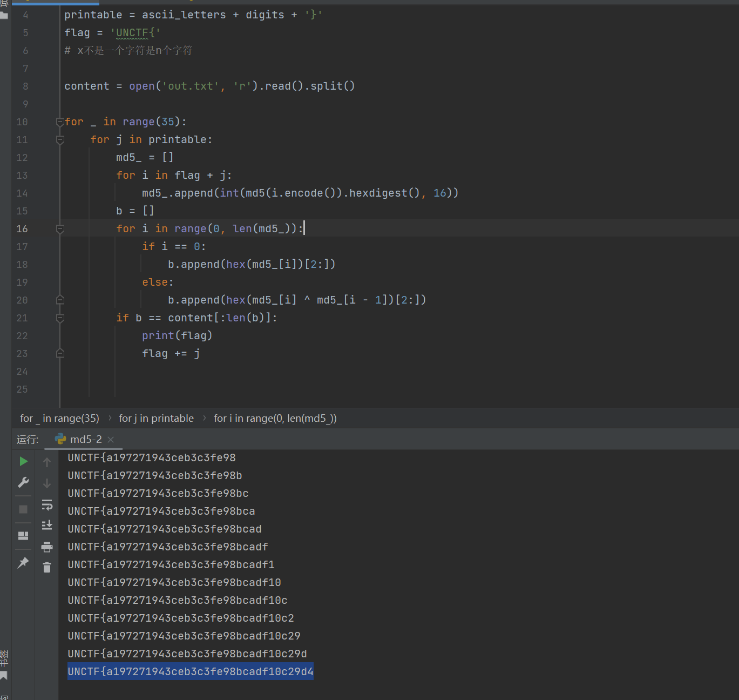Viewport: 739px width, 700px height.
Task: Click breadcrumb 'for _ in range(35)'
Action: point(59,418)
